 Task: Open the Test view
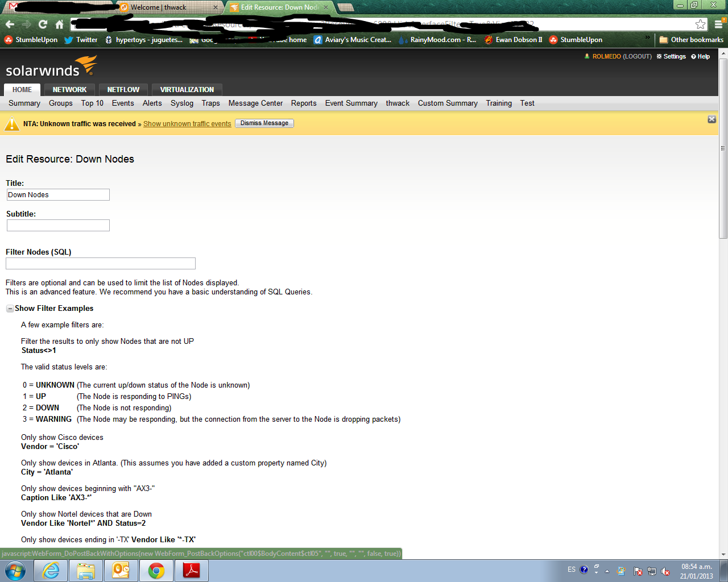[x=527, y=103]
